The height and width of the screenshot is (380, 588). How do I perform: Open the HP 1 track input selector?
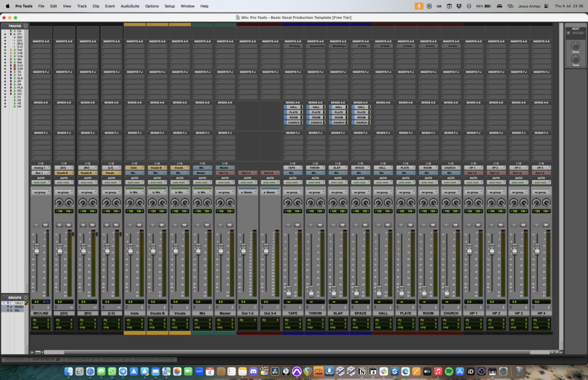(473, 168)
